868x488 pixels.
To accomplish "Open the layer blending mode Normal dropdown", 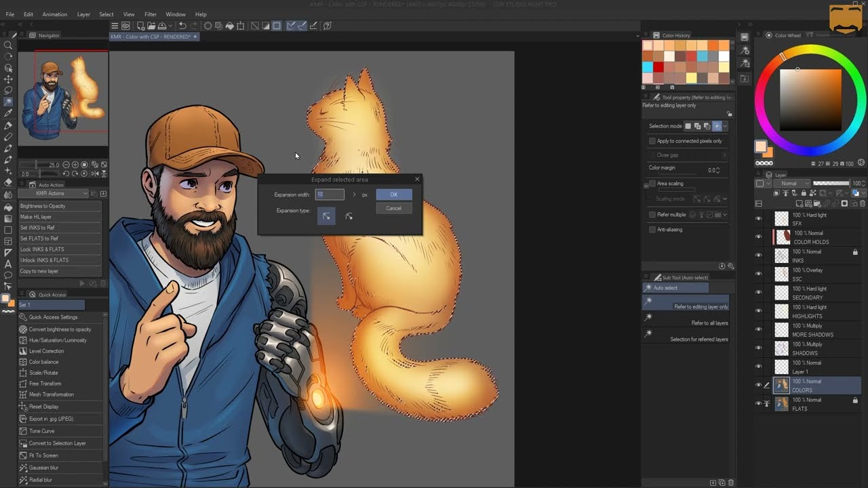I will [793, 184].
